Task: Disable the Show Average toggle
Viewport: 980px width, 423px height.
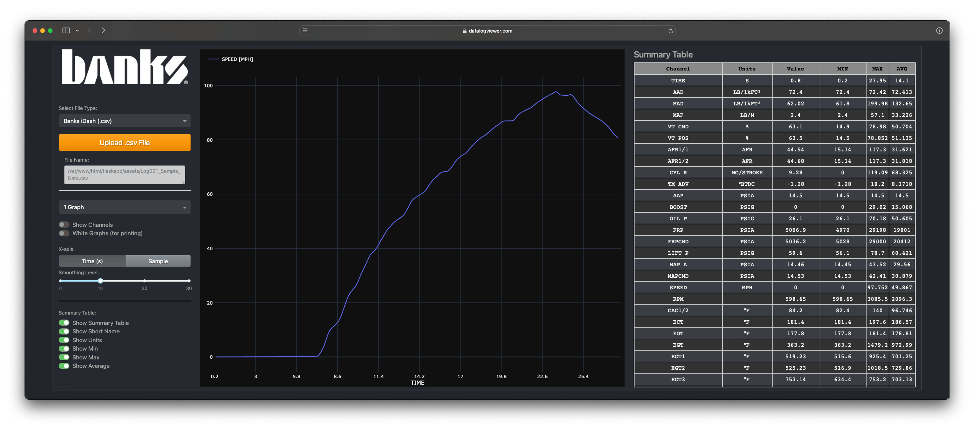Action: point(64,366)
